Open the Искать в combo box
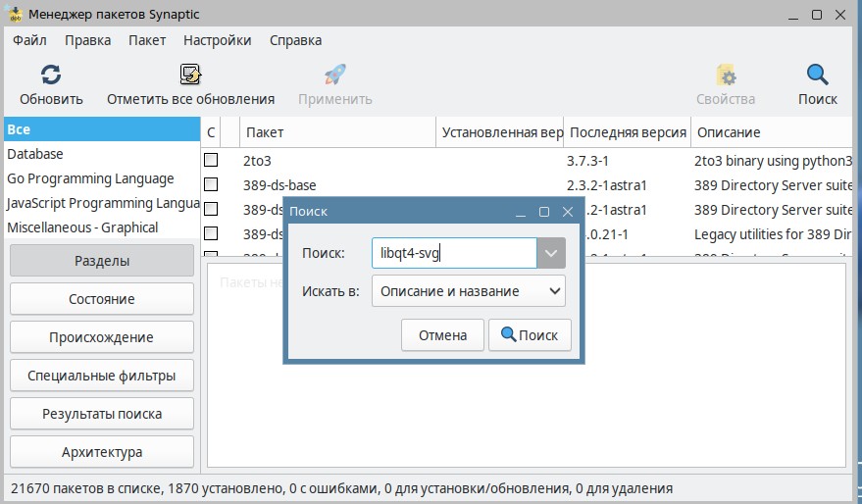Image resolution: width=862 pixels, height=504 pixels. pos(469,291)
